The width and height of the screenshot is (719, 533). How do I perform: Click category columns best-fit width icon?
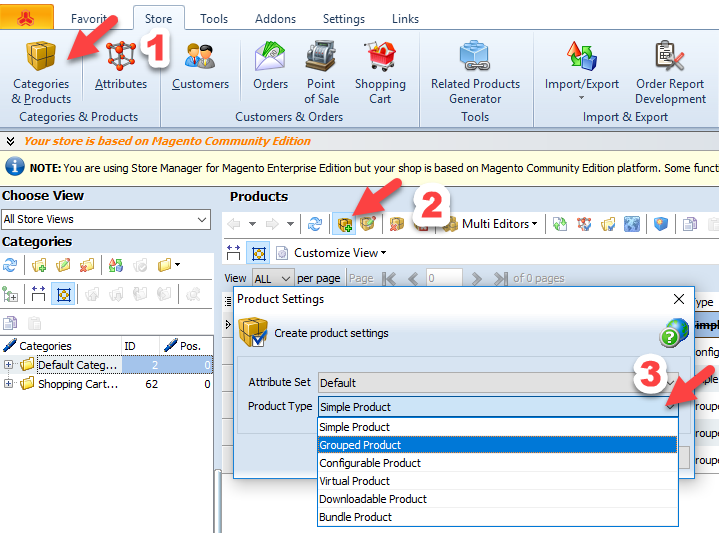pos(39,294)
